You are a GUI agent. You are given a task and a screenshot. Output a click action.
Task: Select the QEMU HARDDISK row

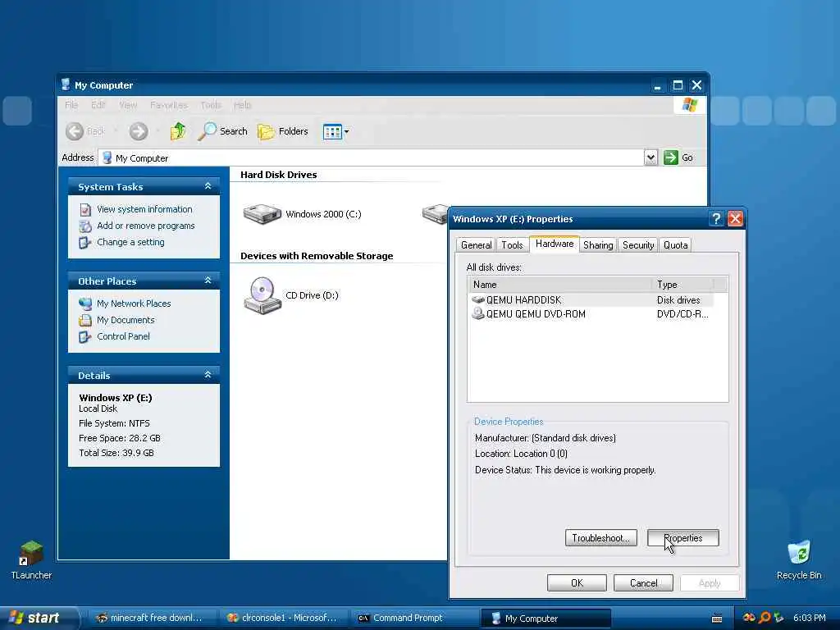(592, 300)
